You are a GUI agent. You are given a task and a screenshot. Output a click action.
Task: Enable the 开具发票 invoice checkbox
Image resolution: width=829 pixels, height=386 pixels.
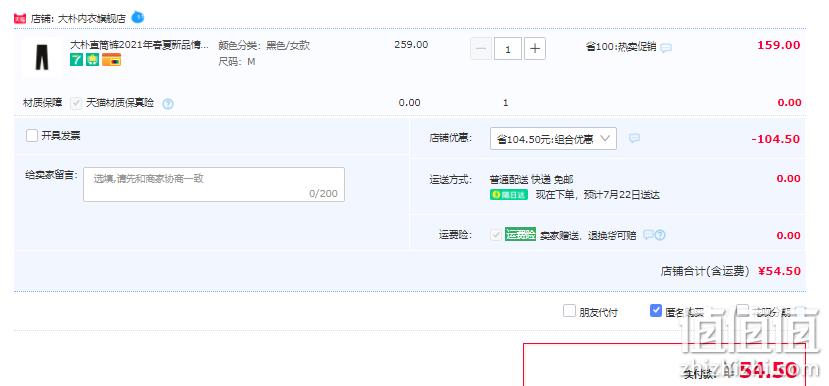click(x=32, y=135)
